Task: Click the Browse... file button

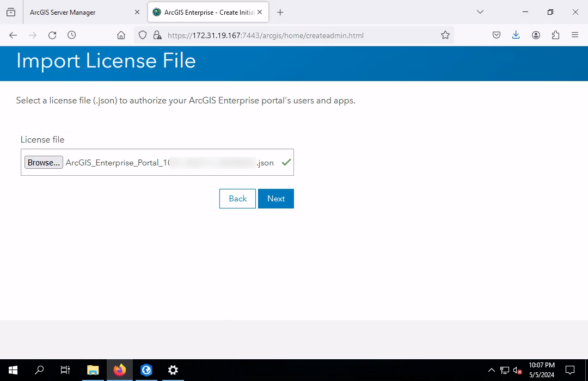Action: pos(44,163)
